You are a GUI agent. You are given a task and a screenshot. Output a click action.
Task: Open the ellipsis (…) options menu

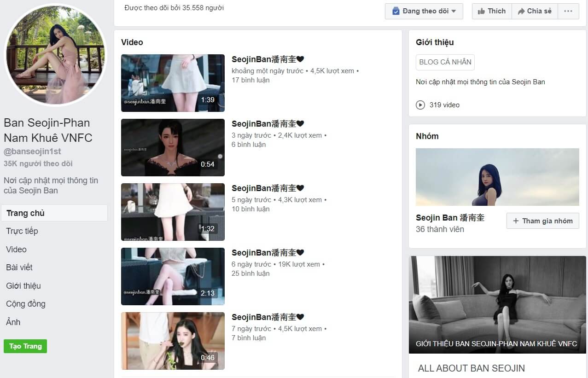(x=568, y=11)
